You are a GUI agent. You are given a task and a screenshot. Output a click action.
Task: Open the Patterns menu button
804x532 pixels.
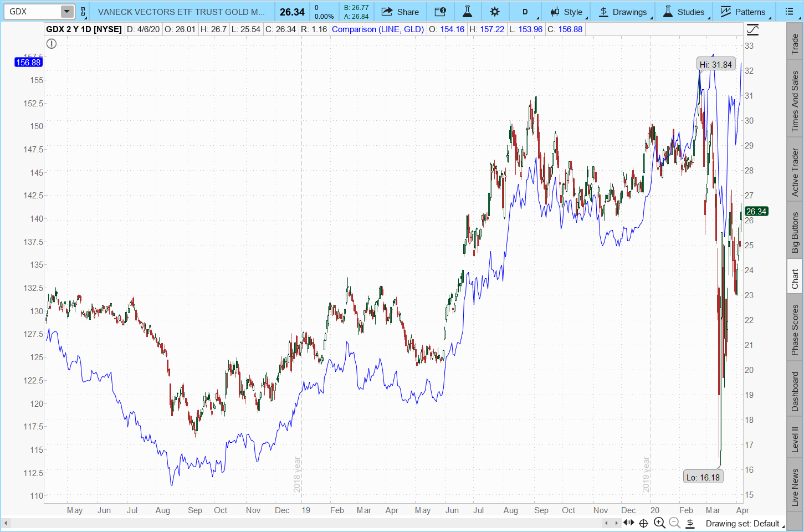743,11
